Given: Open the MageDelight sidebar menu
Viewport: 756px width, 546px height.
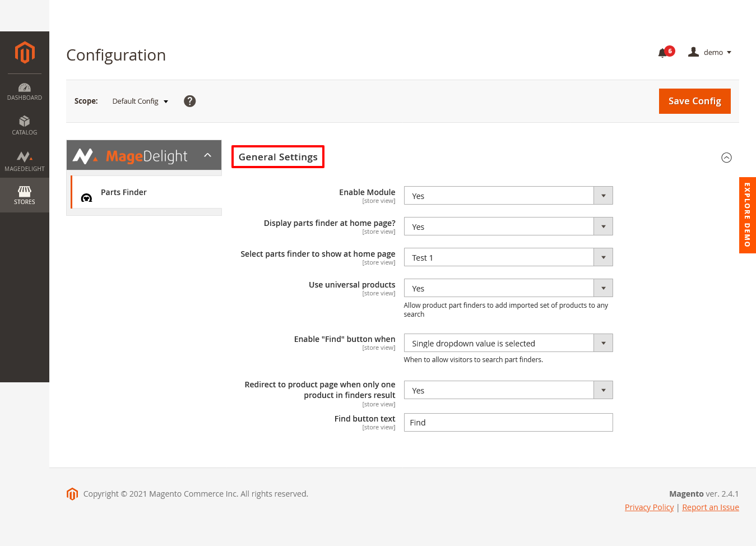Looking at the screenshot, I should tap(25, 161).
